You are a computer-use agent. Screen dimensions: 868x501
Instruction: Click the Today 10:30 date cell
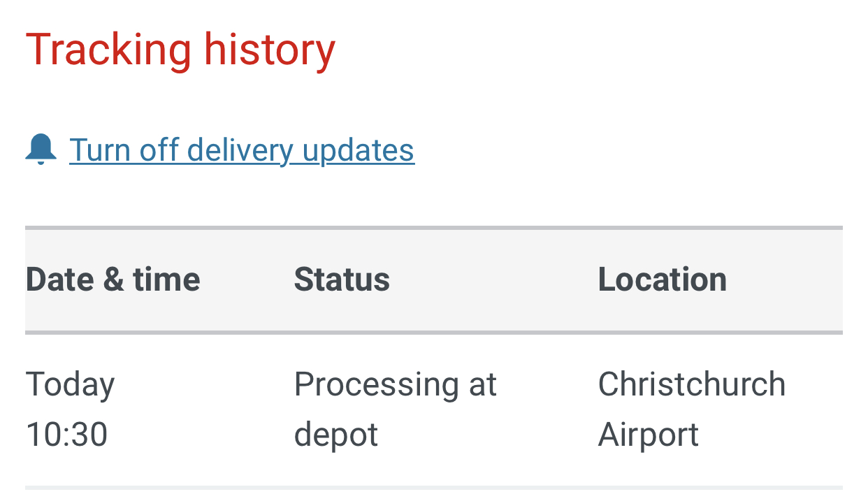coord(70,409)
